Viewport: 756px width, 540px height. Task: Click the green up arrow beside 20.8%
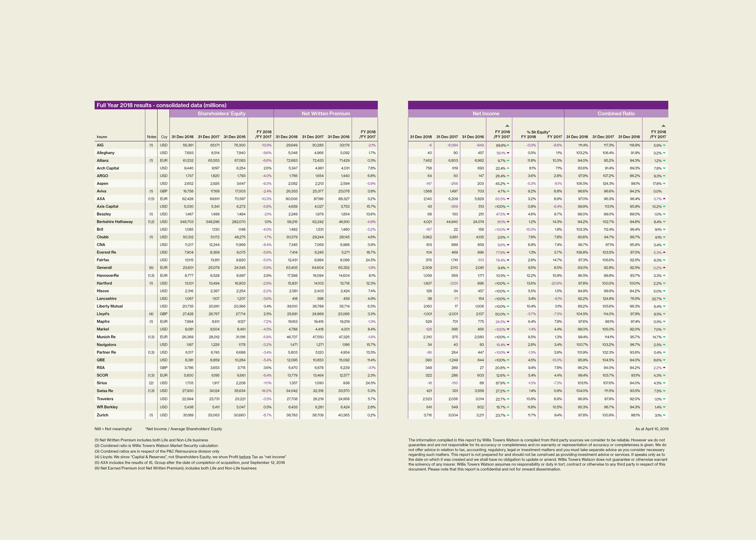click(508, 368)
